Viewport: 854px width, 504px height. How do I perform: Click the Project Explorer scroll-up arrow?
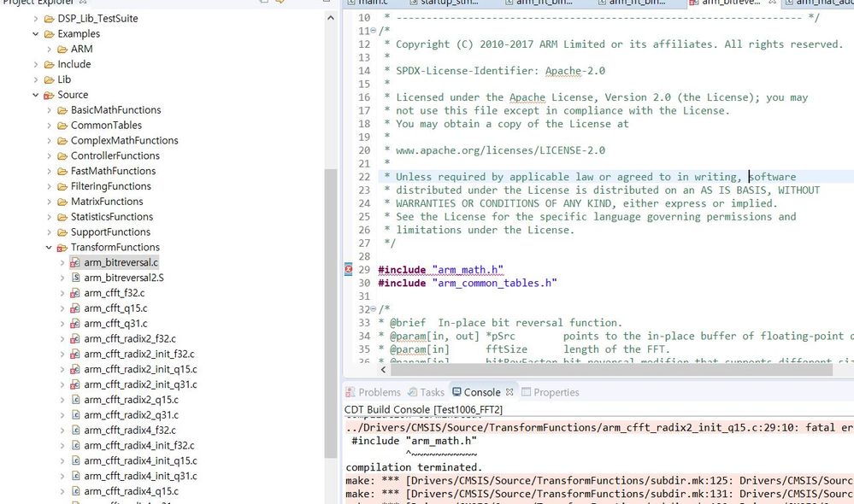coord(331,18)
